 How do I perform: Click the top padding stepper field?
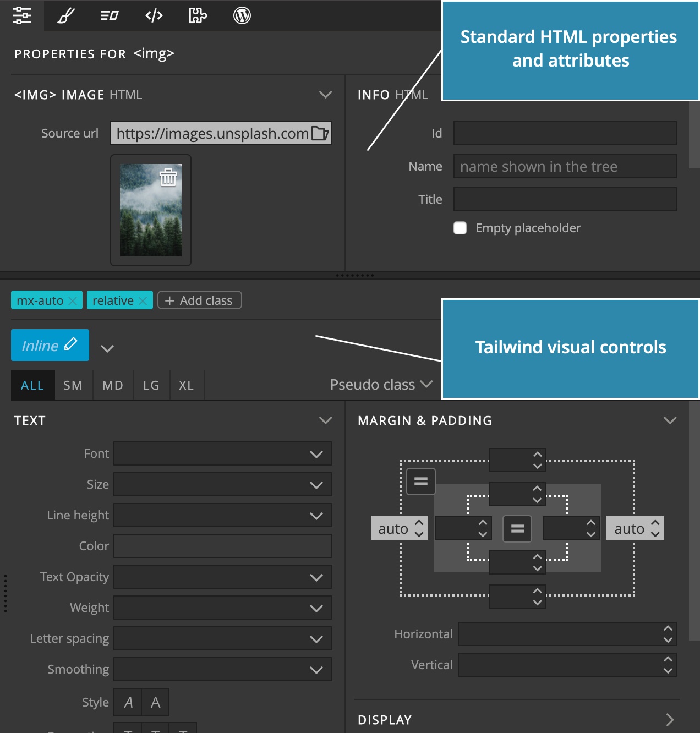[517, 494]
